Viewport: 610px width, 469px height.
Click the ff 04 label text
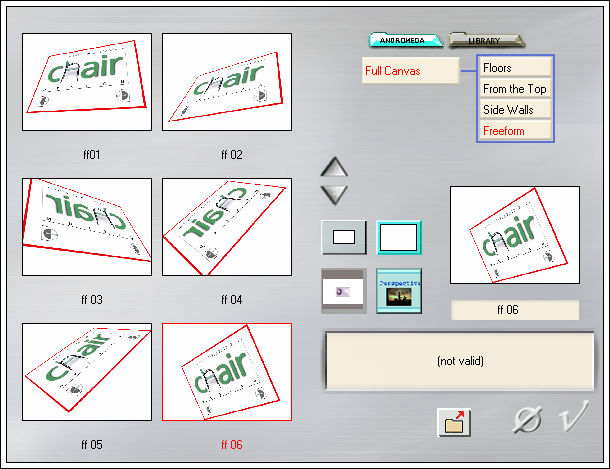click(231, 300)
